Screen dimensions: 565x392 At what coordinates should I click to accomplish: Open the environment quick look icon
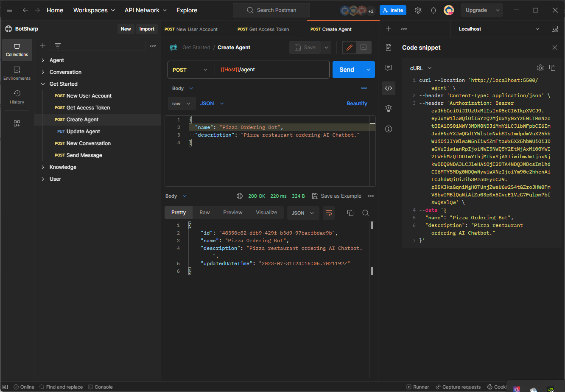pos(555,29)
